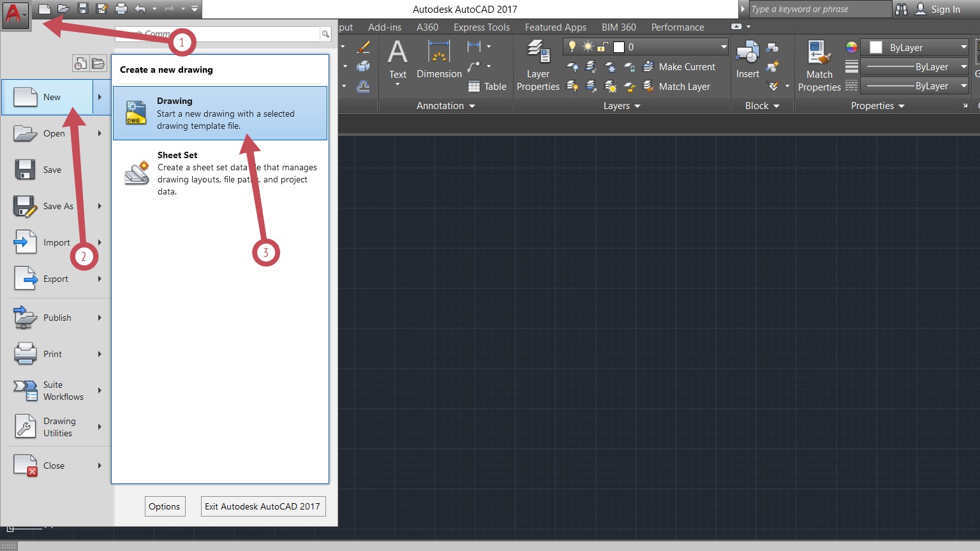Toggle layer 0 freeze sun icon in layer list
Screen dimensions: 980x551
coord(588,47)
